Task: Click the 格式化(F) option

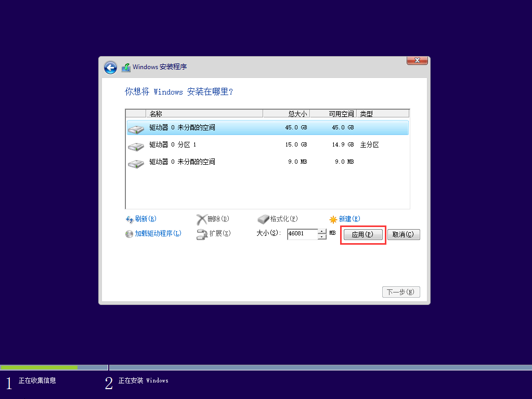Action: (x=283, y=219)
